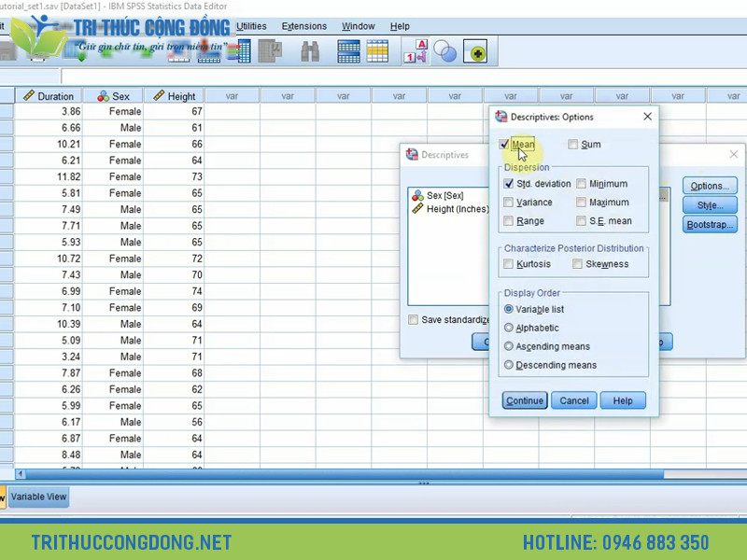Click Cancel in Options dialog
The image size is (747, 560).
point(574,400)
